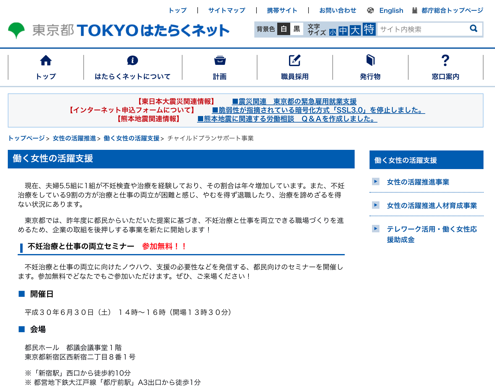Click the 会場 subheading
The image size is (495, 389).
click(x=38, y=329)
